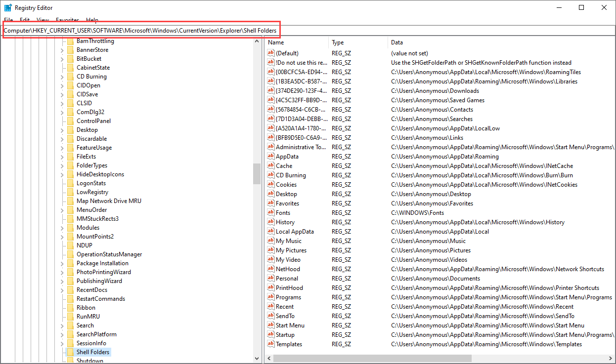616x364 pixels.
Task: Open the Favorites menu
Action: (x=67, y=20)
